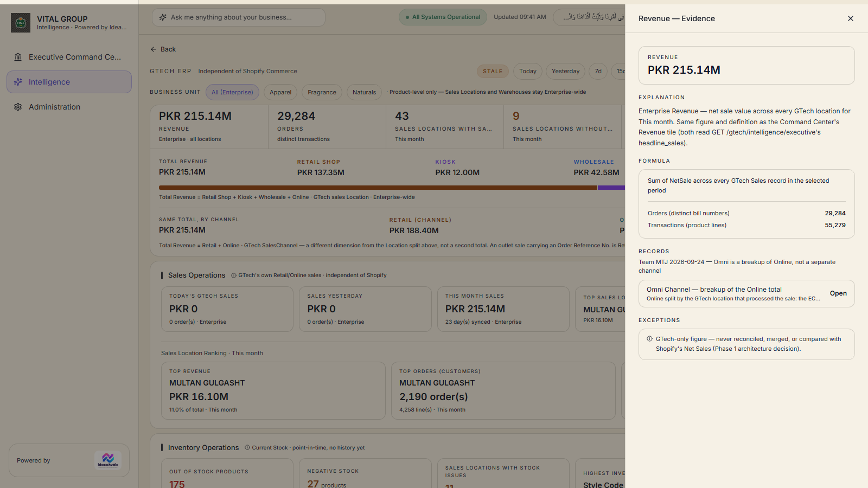
Task: Click the Ask me anything input field
Action: click(x=239, y=17)
